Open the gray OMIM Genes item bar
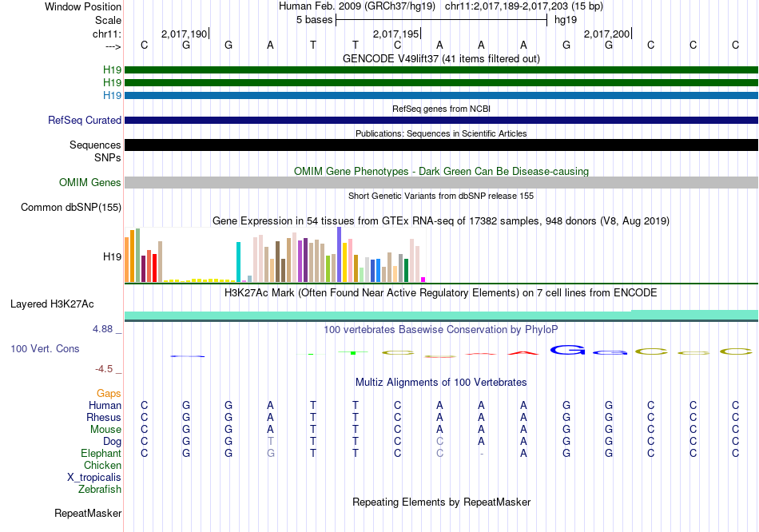 441,182
